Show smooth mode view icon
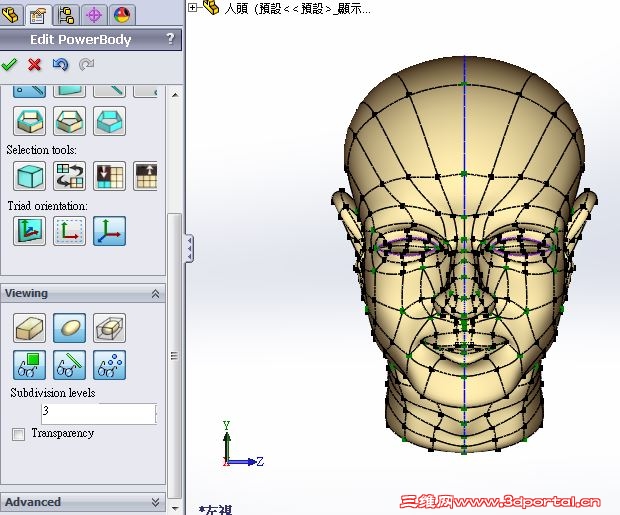Image resolution: width=620 pixels, height=515 pixels. [69, 328]
